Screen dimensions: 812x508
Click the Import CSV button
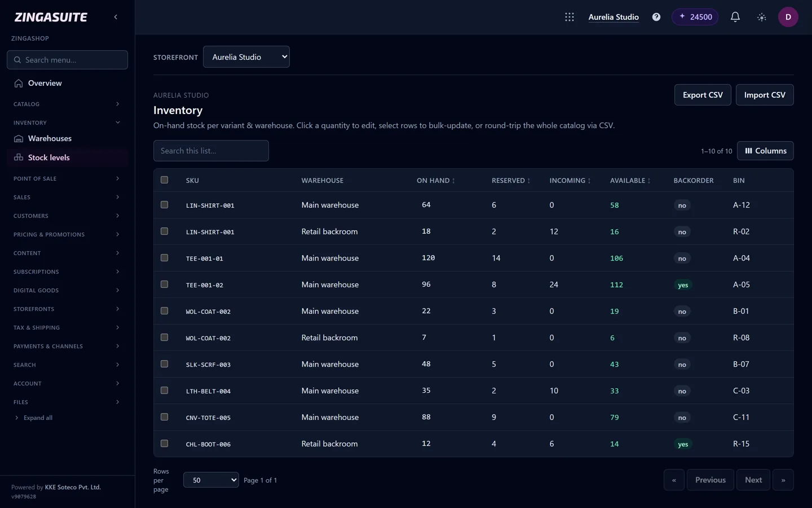coord(765,95)
